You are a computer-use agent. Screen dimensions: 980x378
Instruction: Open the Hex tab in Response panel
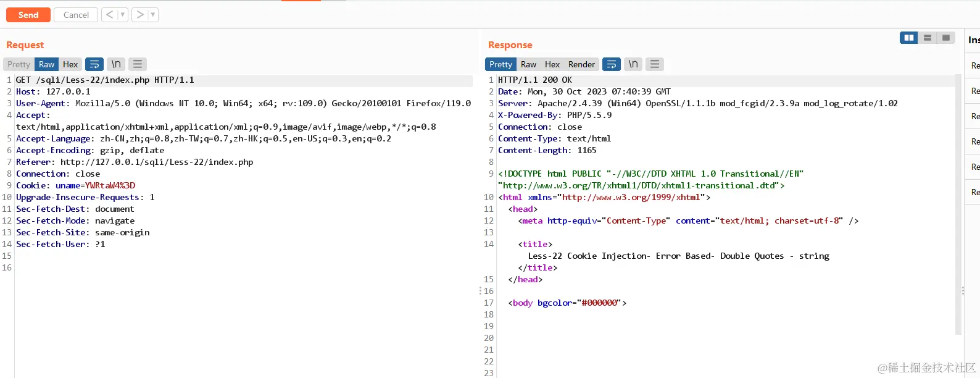552,64
